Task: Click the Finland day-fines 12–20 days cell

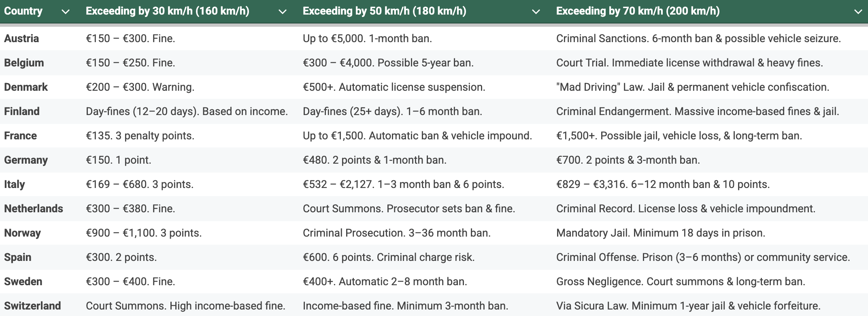Action: click(187, 111)
